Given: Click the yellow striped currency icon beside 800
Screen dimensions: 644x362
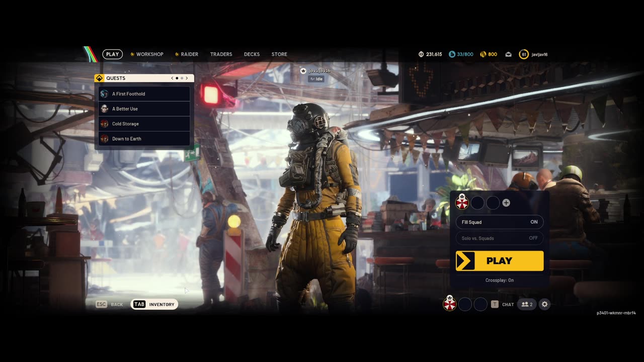Looking at the screenshot, I should tap(483, 54).
